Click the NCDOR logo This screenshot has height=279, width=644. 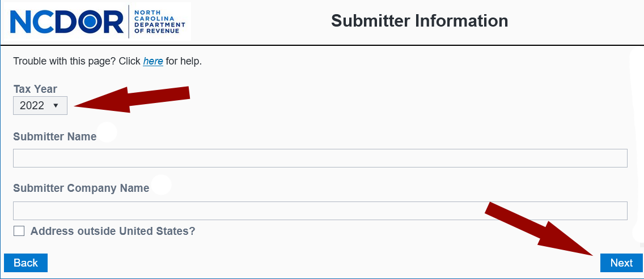click(x=67, y=22)
